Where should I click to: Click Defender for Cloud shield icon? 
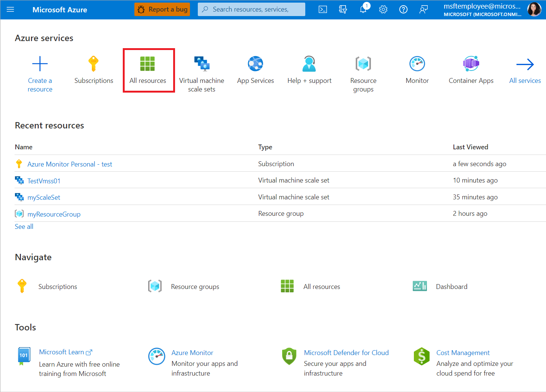pos(289,356)
